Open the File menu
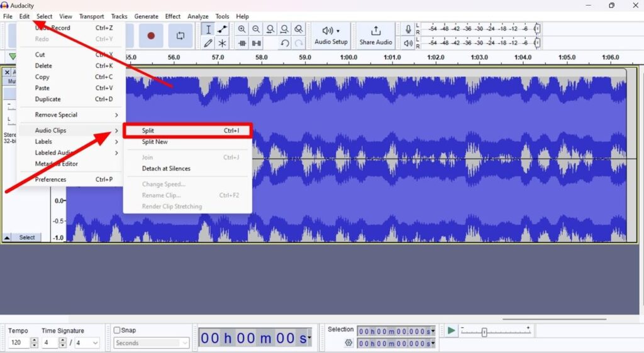This screenshot has width=644, height=353. click(8, 16)
